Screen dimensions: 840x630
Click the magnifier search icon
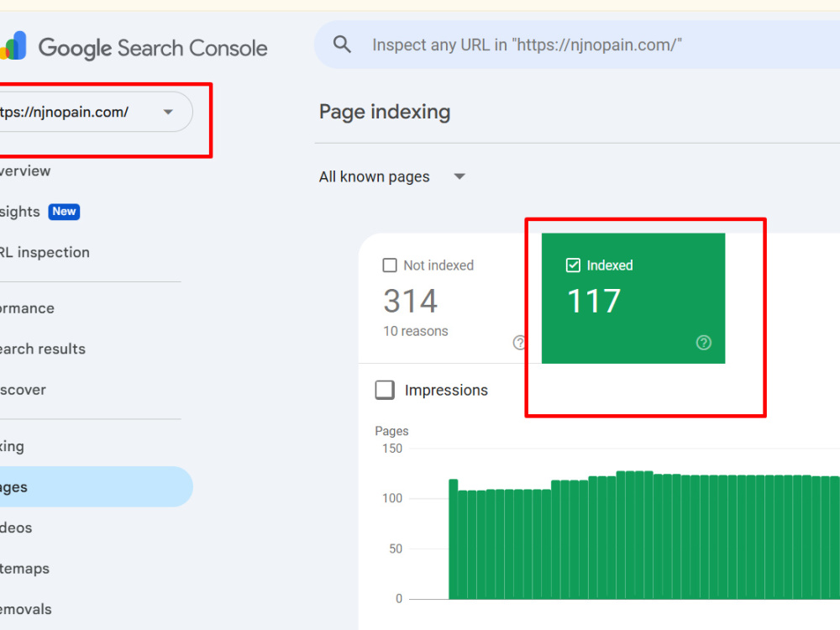(x=342, y=45)
